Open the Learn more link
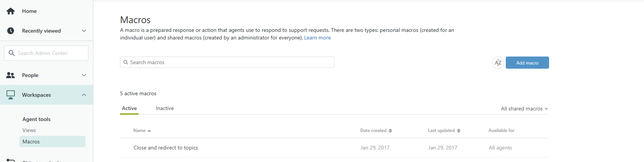 (x=317, y=38)
